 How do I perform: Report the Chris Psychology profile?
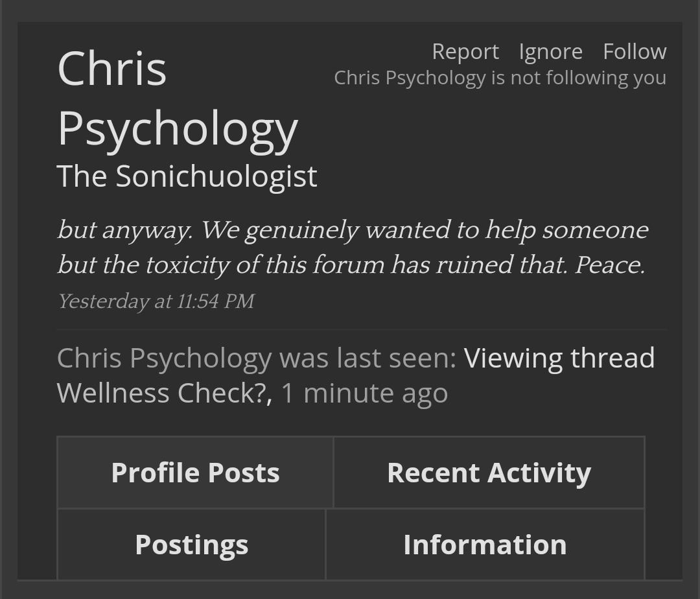pyautogui.click(x=465, y=52)
